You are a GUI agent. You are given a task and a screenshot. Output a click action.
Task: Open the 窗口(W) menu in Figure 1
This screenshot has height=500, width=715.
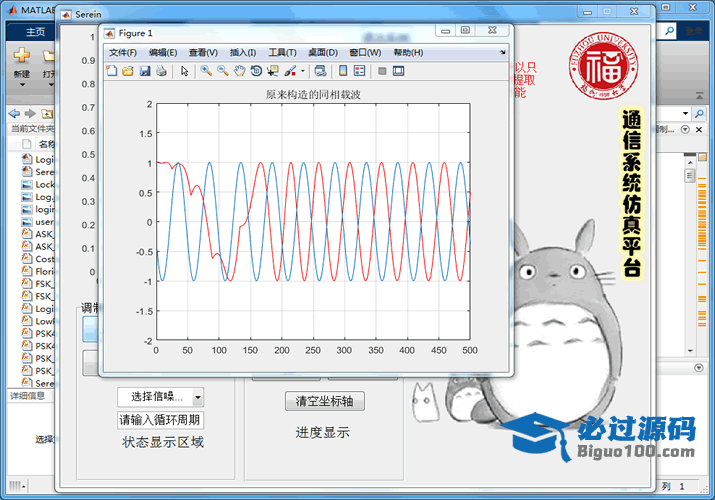click(x=365, y=53)
